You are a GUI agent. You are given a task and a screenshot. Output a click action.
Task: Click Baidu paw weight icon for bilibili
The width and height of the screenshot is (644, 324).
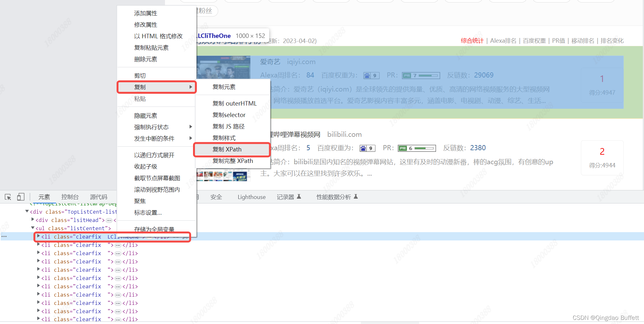pyautogui.click(x=368, y=148)
